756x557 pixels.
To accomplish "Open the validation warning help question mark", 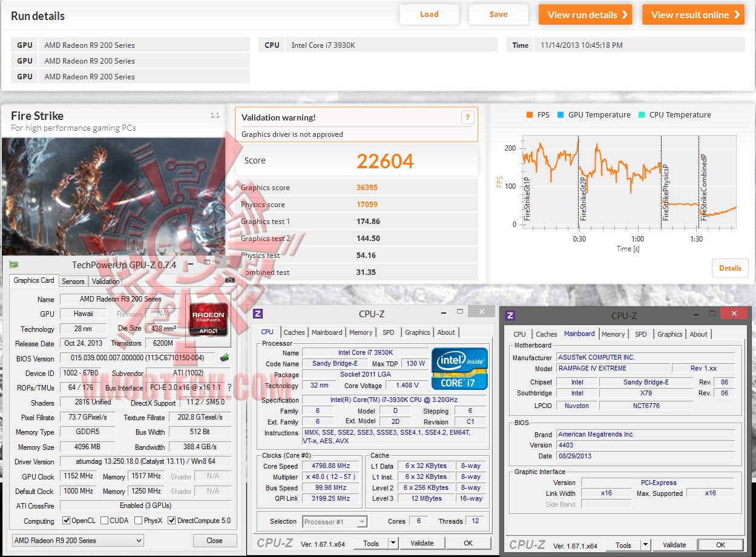I will [x=467, y=117].
